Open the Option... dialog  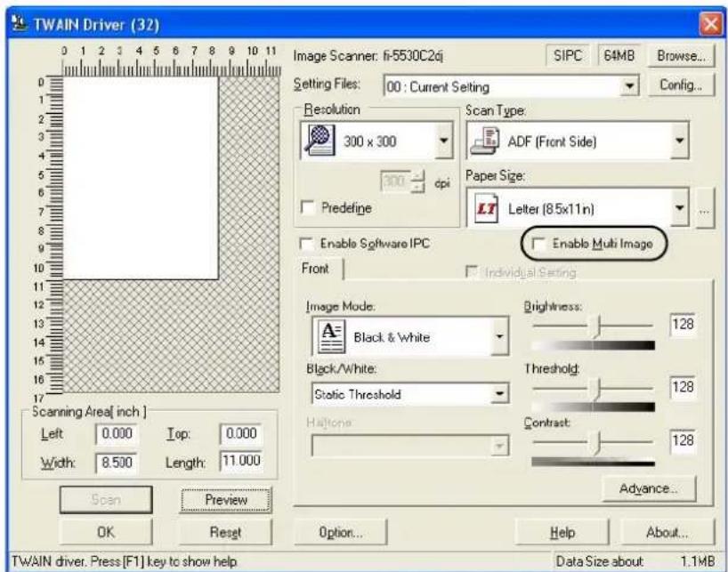[x=341, y=532]
